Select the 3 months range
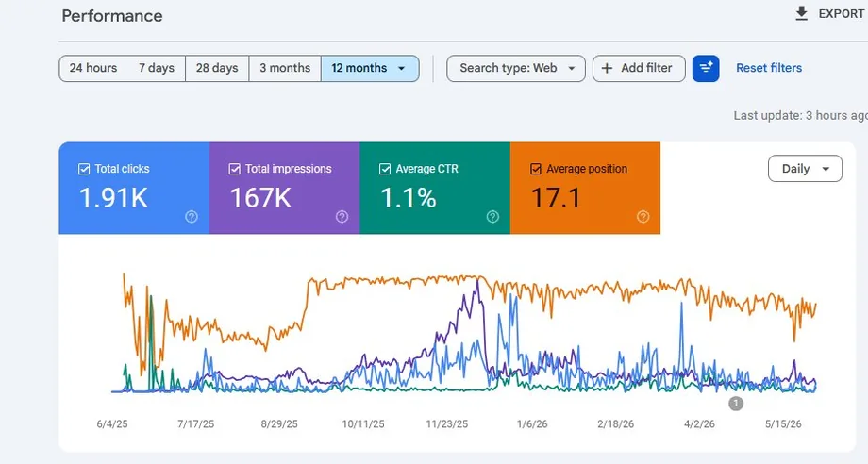Screen dimensions: 868x464 click(x=285, y=68)
